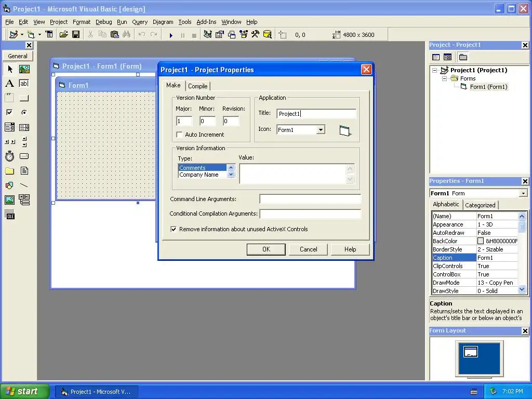This screenshot has width=532, height=399.
Task: Click the Windows start button
Action: 24,391
